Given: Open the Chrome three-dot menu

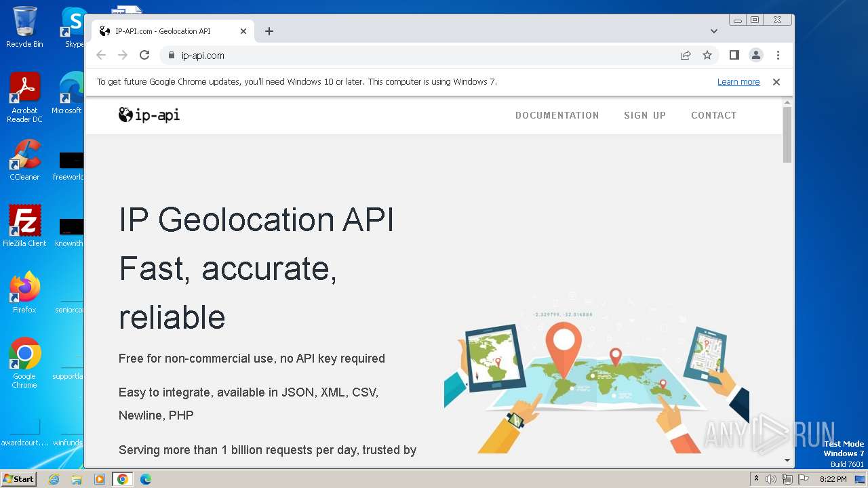Looking at the screenshot, I should [x=778, y=56].
